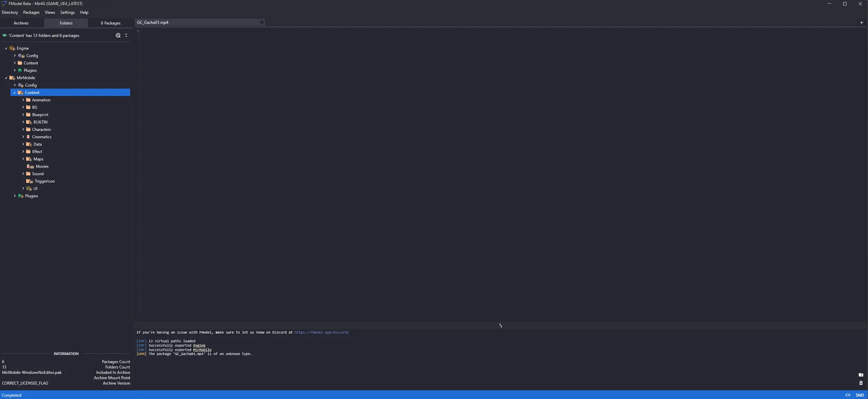Select Engine's Content folder row
The width and height of the screenshot is (868, 399).
[x=70, y=63]
